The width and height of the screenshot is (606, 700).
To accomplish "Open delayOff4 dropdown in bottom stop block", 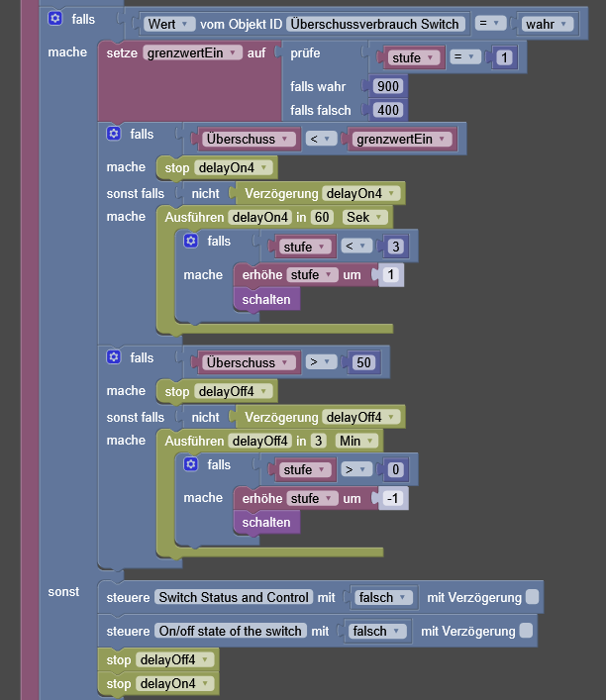I will tap(175, 659).
